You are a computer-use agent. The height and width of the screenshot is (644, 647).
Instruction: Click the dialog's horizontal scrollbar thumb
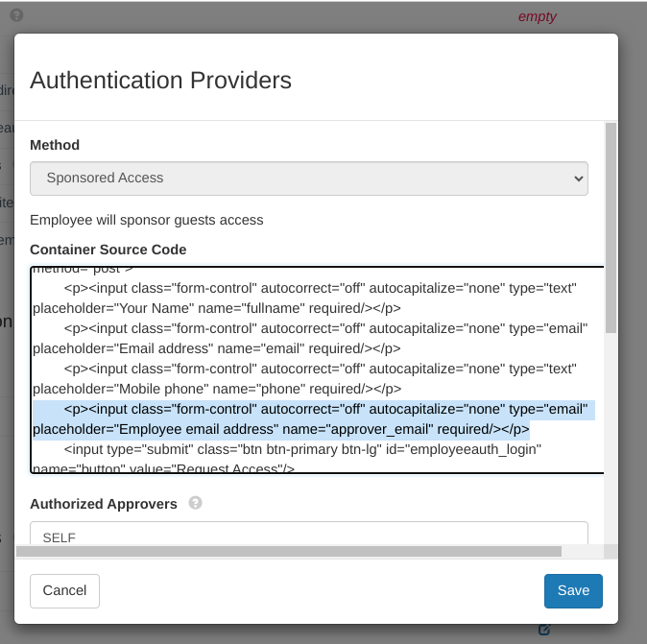288,551
